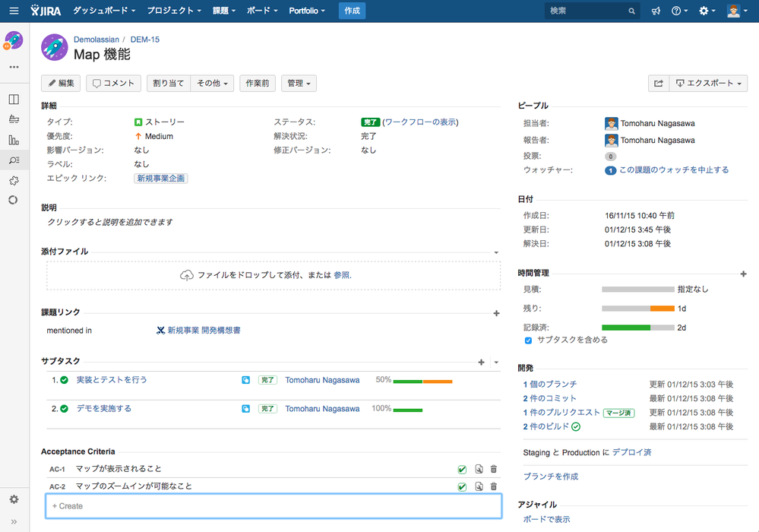The width and height of the screenshot is (759, 532).
Task: Open the circle icon in sidebar
Action: point(13,200)
